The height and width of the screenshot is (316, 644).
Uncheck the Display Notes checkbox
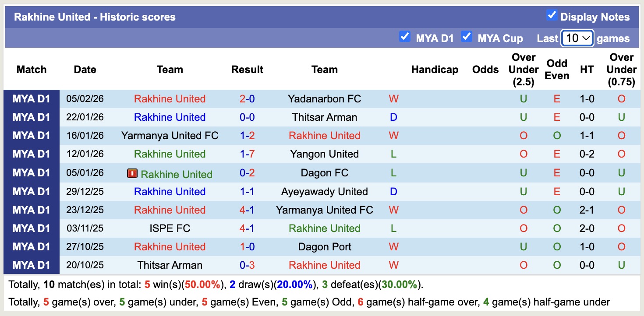point(551,14)
